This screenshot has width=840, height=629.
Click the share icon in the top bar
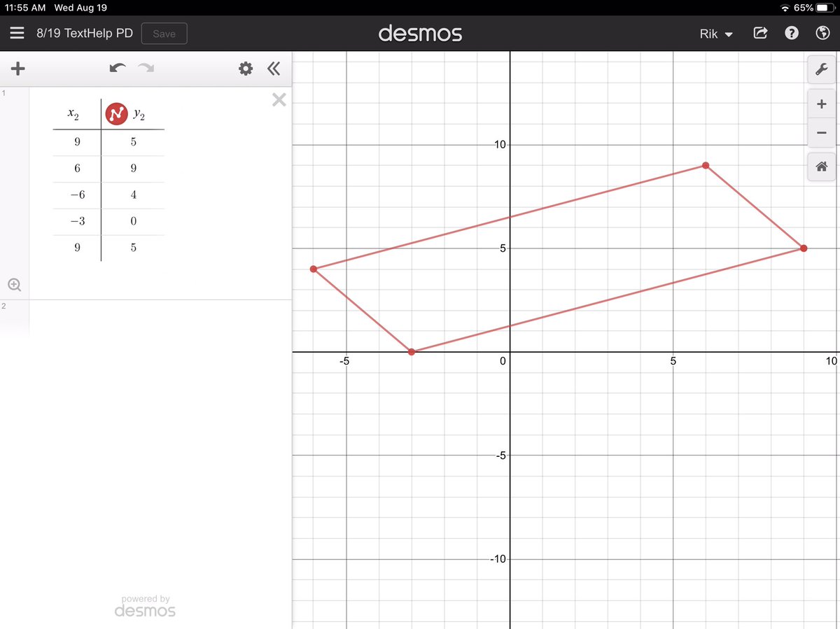tap(760, 33)
